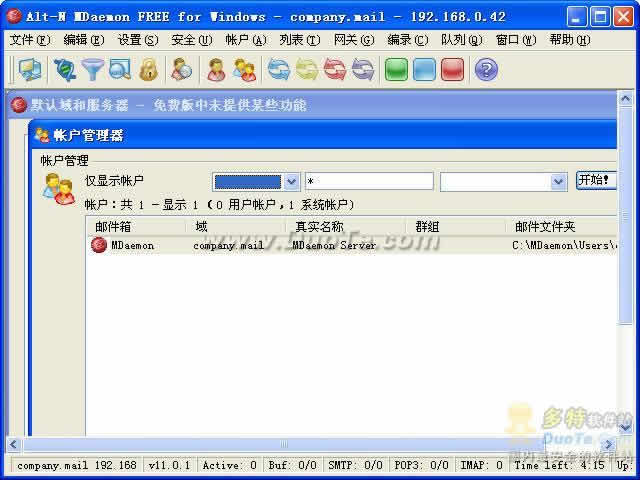This screenshot has height=480, width=640.
Task: Sort by 群组 column header
Action: click(x=455, y=227)
